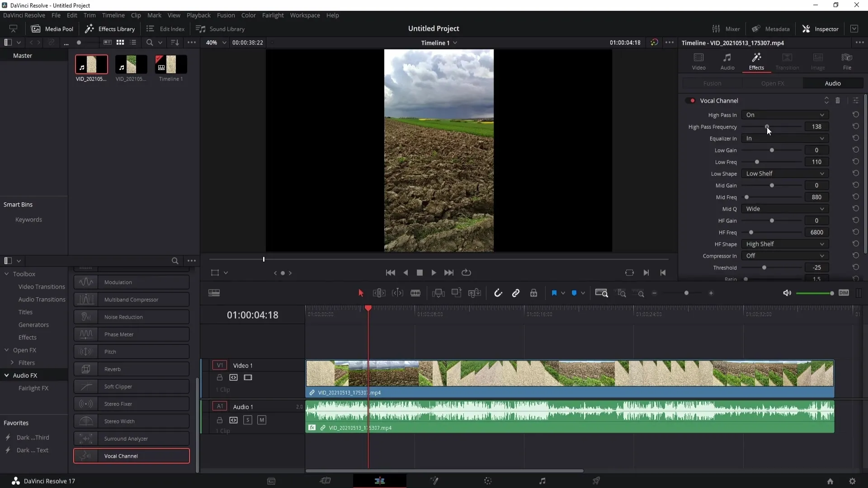The image size is (868, 488).
Task: Expand the Filters tree item
Action: pos(12,363)
